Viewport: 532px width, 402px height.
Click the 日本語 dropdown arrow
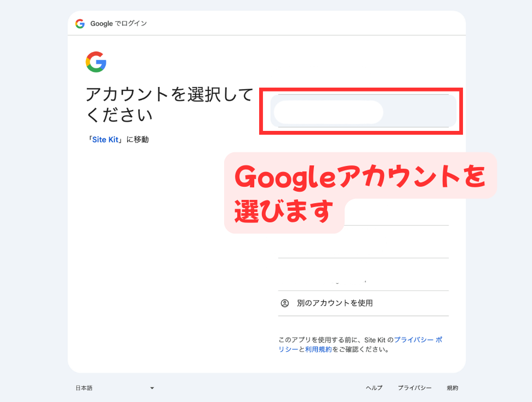[152, 388]
